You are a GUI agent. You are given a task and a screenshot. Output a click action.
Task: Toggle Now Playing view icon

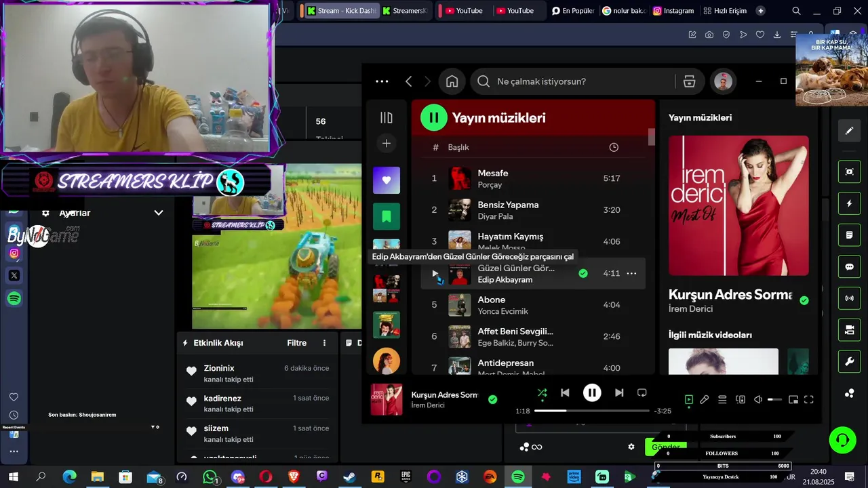tap(689, 400)
